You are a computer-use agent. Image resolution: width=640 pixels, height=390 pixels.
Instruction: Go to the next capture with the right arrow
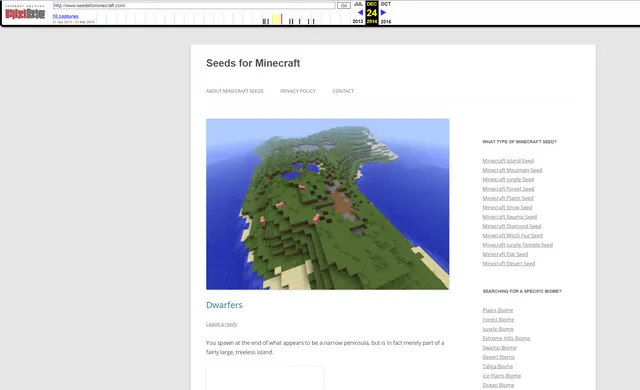(384, 13)
